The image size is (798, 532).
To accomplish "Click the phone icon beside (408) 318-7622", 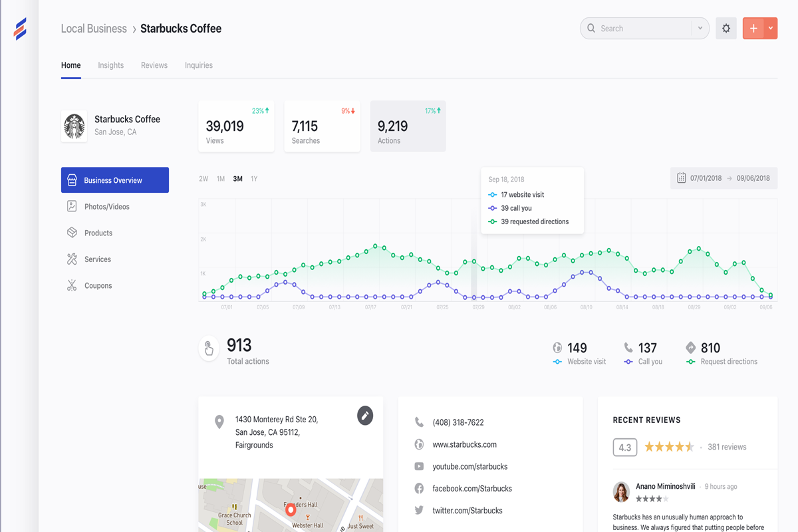I will (419, 422).
